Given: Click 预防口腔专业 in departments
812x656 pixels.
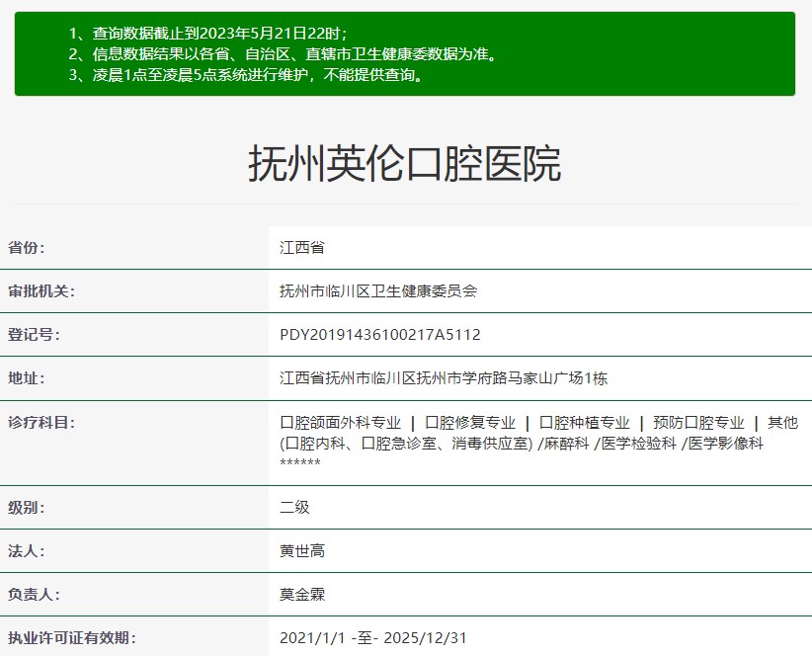Looking at the screenshot, I should 698,423.
